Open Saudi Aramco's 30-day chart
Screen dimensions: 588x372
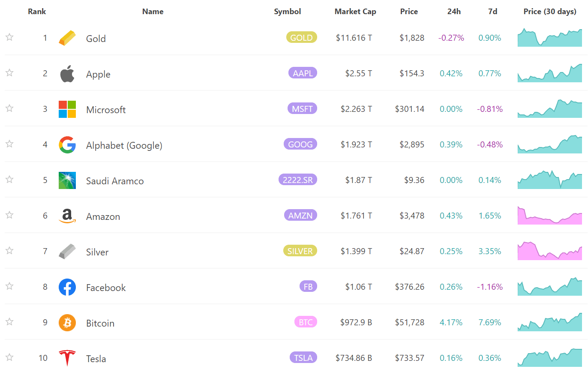(x=550, y=180)
